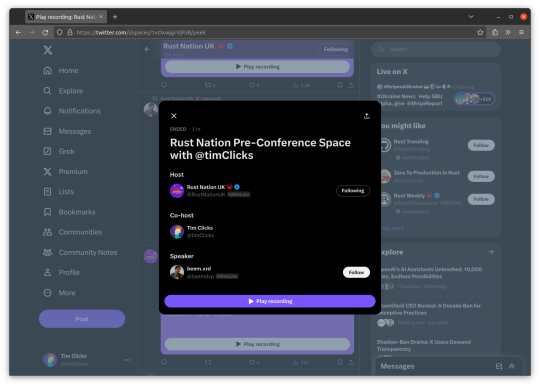Play recording in top post card
This screenshot has height=386, width=540.
point(258,67)
